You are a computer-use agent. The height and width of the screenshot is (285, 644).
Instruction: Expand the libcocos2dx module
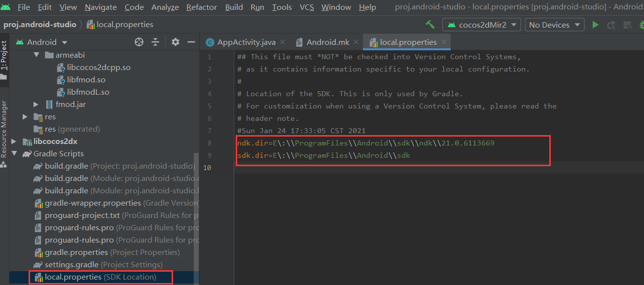[14, 142]
